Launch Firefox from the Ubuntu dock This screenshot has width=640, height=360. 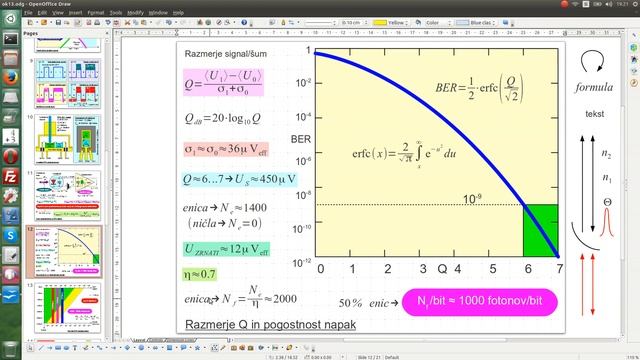coord(11,78)
